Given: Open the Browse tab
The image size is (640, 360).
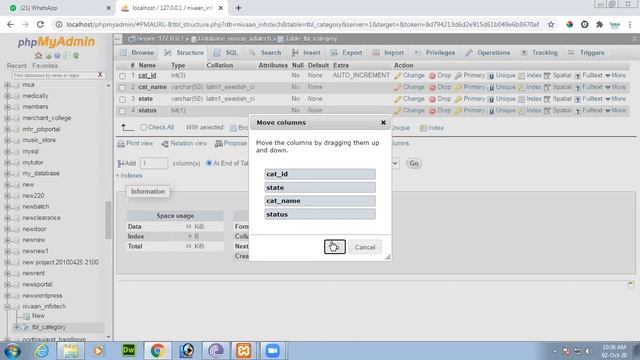Looking at the screenshot, I should pyautogui.click(x=137, y=53).
